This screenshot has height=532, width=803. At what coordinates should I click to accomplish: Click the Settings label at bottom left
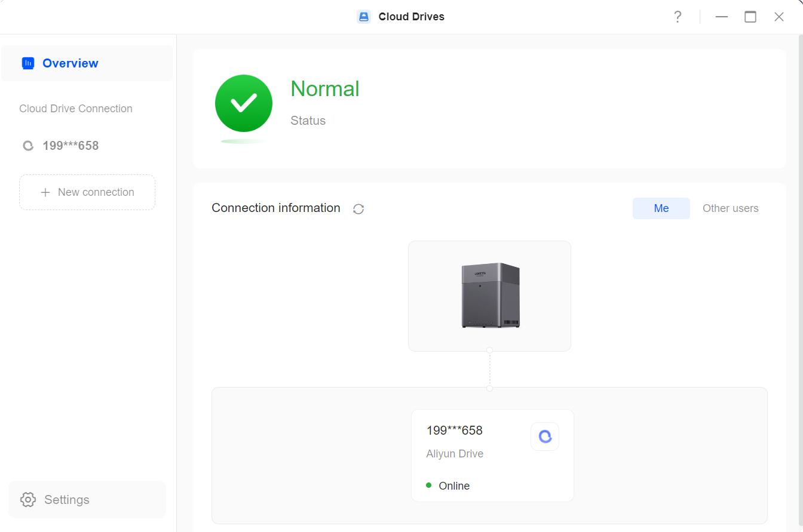[67, 500]
